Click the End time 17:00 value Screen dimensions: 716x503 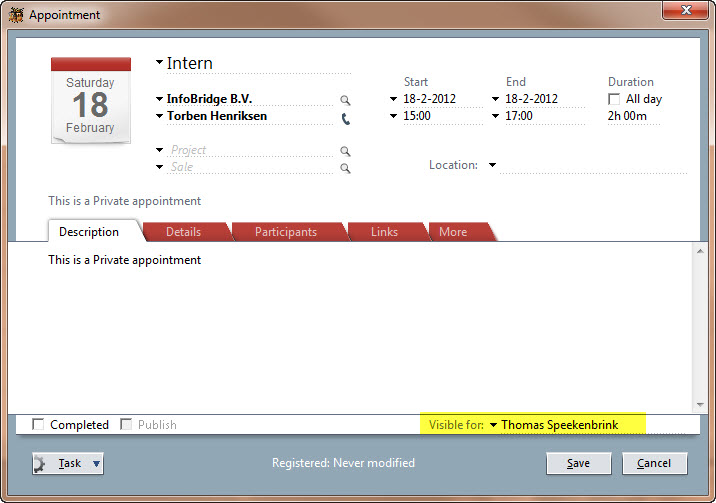(519, 116)
